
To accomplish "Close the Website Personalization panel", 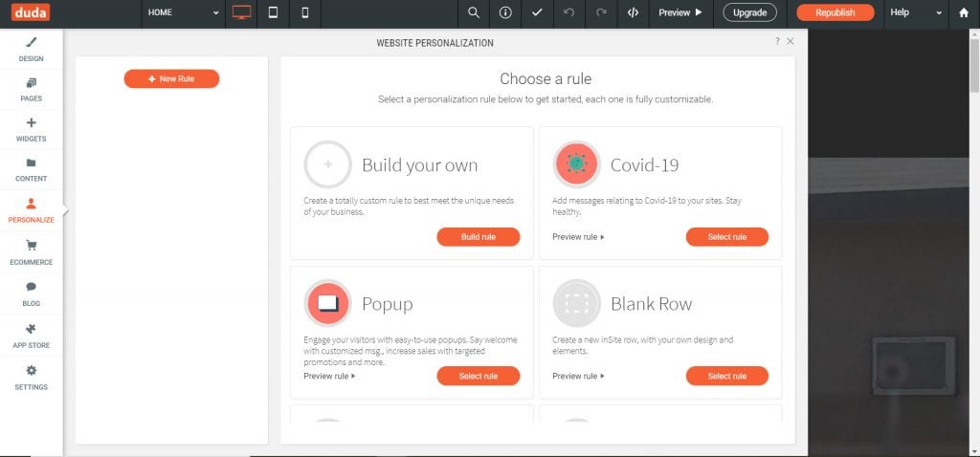I will tap(791, 41).
